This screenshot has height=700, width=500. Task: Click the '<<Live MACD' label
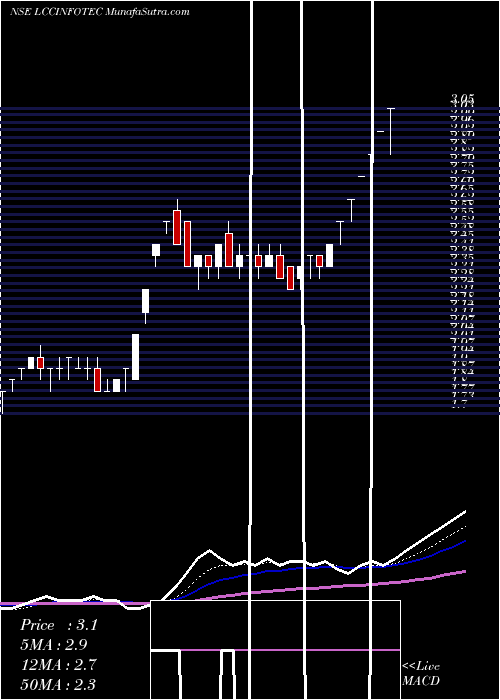point(421,673)
